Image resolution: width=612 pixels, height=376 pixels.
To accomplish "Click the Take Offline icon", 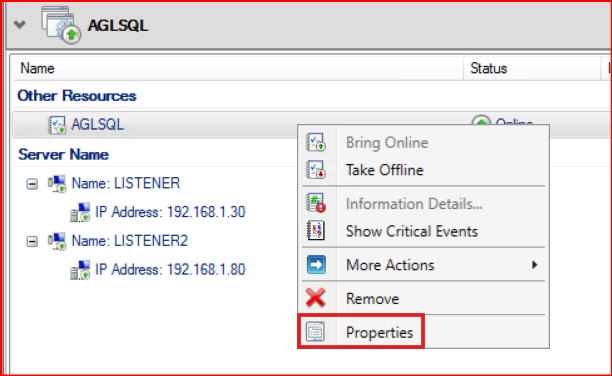I will click(x=316, y=170).
